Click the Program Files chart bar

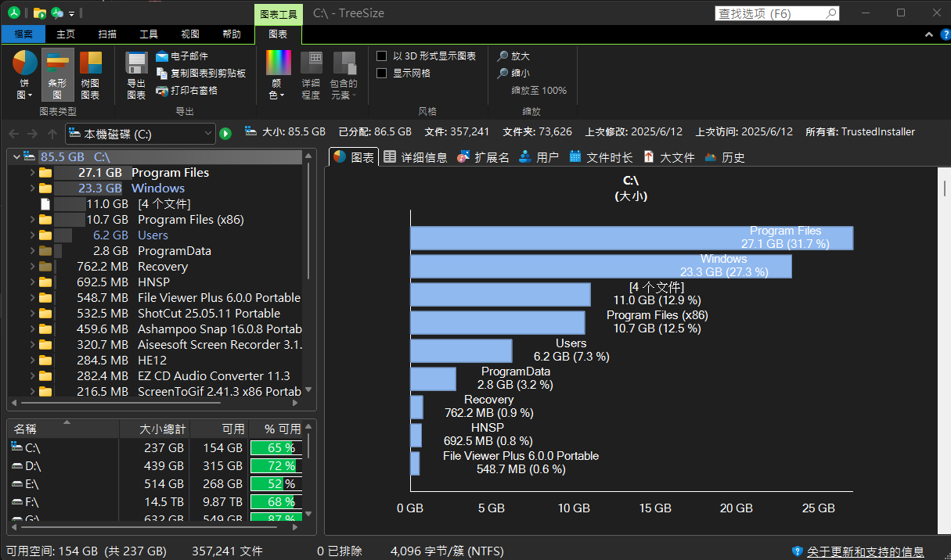click(631, 238)
